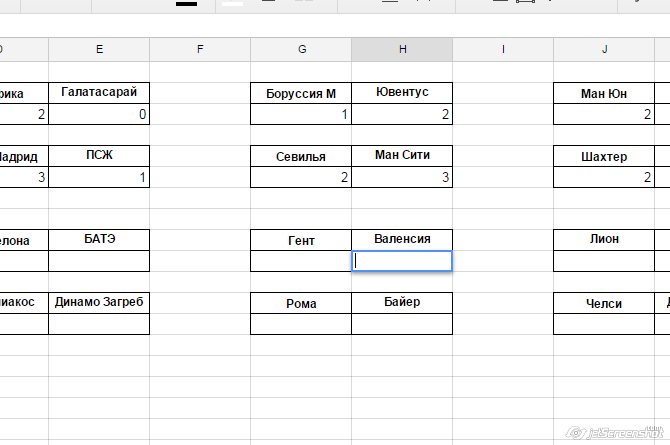Click the empty score cell under Байер
This screenshot has height=445, width=670.
tap(402, 324)
